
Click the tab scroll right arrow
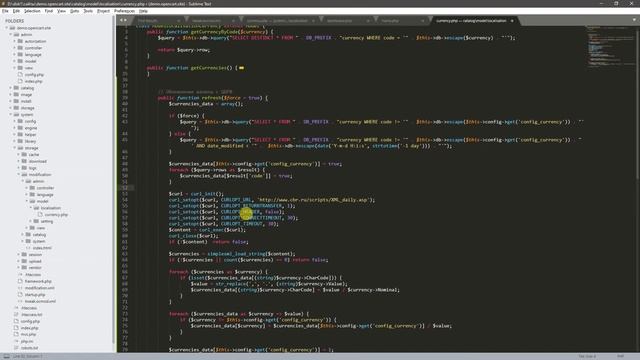(x=125, y=20)
